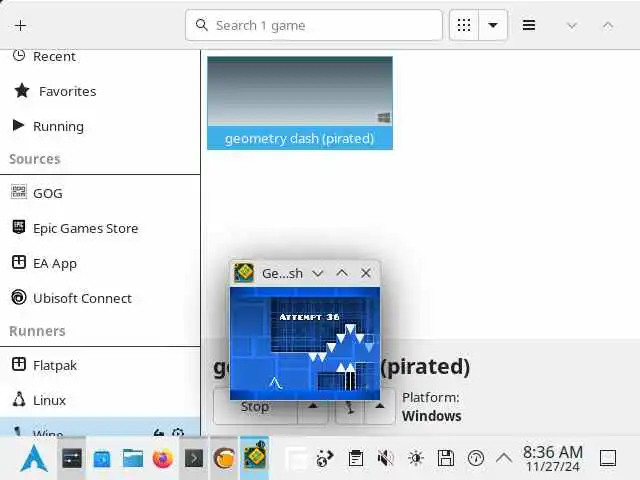Open System Settings from the taskbar
Screen dimensions: 640x480
coord(71,459)
